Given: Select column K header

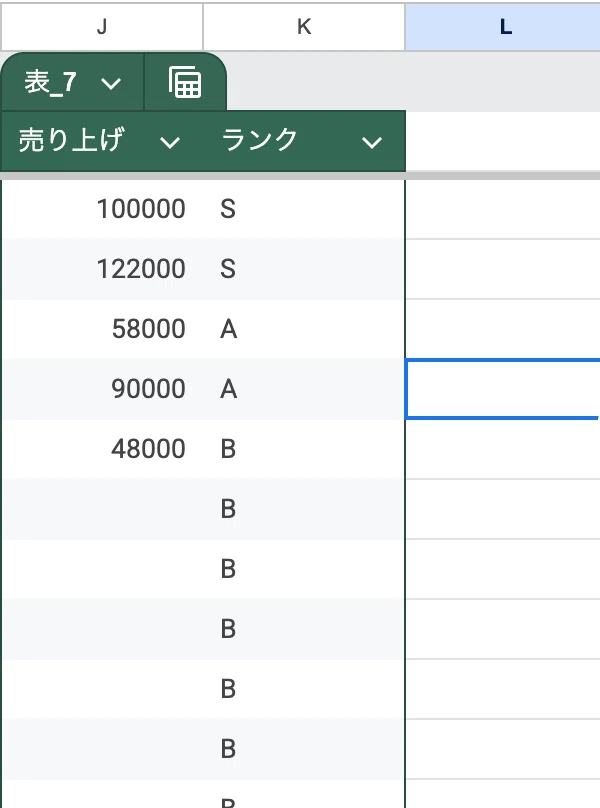Looking at the screenshot, I should tap(304, 26).
